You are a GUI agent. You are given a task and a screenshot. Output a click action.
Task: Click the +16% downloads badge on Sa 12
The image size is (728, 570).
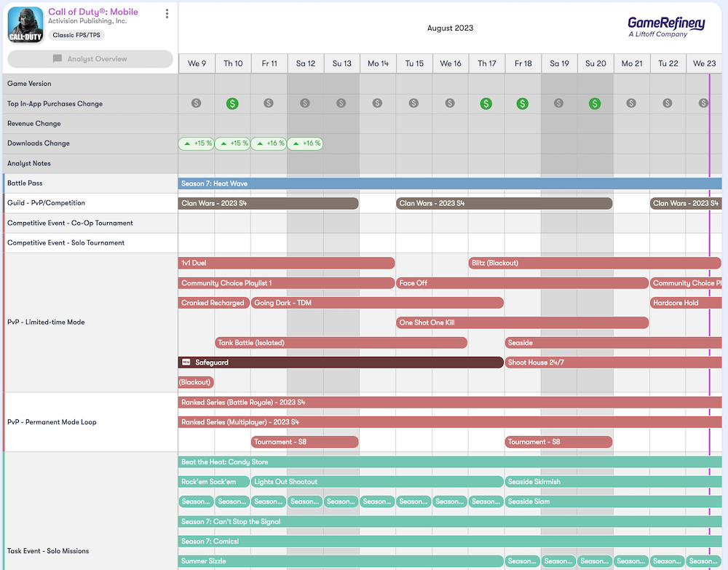point(305,143)
